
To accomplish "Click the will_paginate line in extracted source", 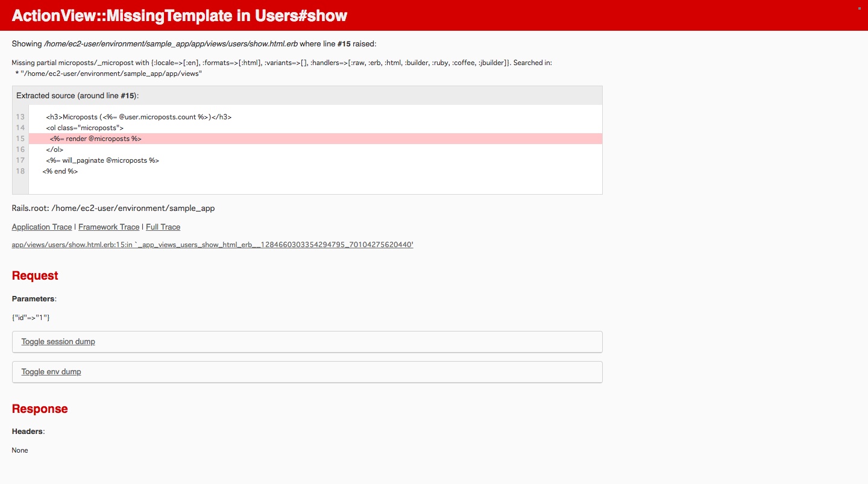I will 102,160.
